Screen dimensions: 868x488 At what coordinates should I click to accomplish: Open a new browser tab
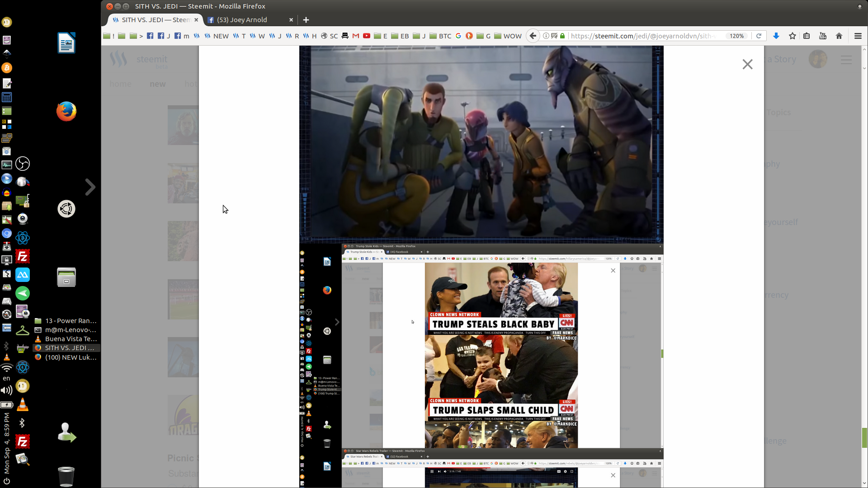point(306,20)
